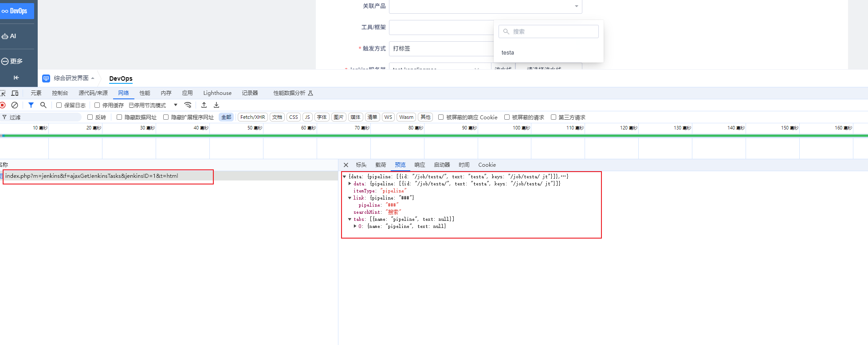The image size is (868, 345).
Task: Open the 内存 DevTools tab
Action: coord(166,93)
